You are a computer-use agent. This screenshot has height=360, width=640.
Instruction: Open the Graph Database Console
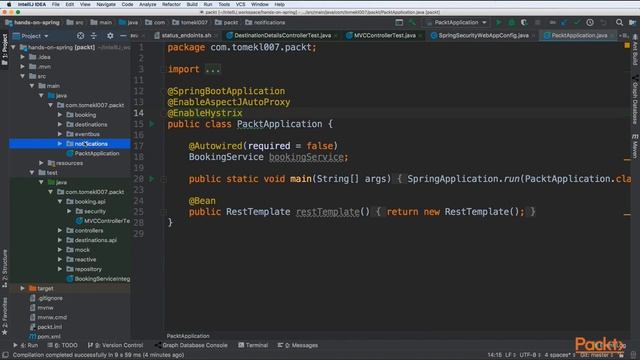tap(191, 345)
